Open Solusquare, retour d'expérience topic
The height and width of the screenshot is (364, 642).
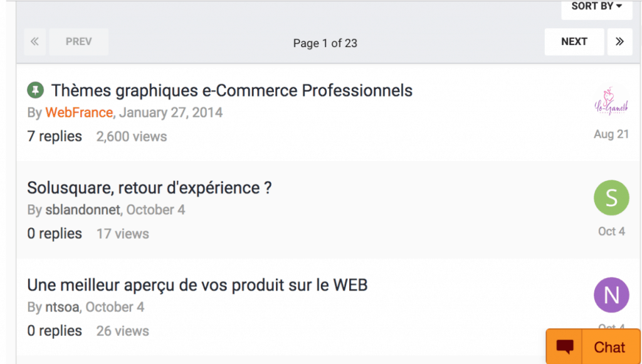point(149,188)
